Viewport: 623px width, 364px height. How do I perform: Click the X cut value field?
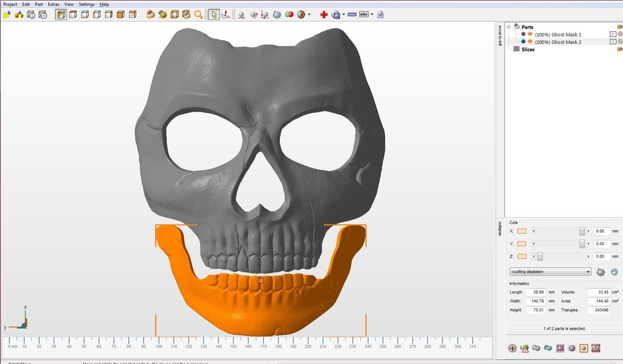coord(602,231)
